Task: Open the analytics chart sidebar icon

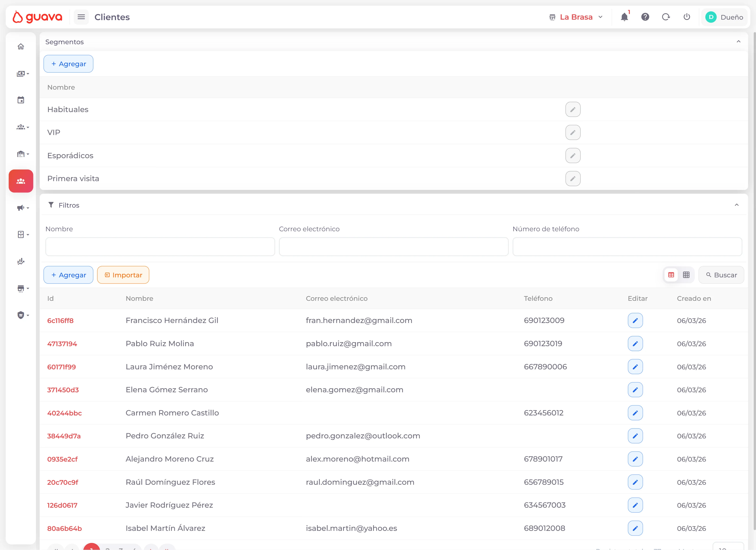Action: tap(21, 261)
